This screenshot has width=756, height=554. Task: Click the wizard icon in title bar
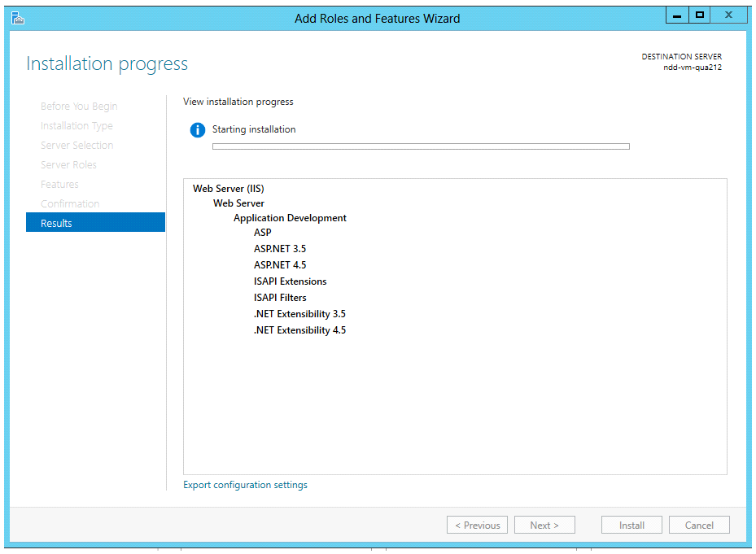tap(17, 18)
